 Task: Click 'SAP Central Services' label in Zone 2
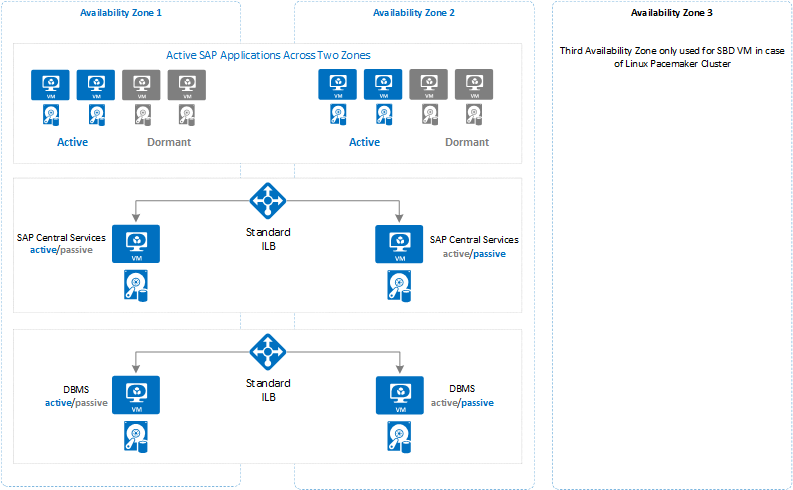pos(474,240)
